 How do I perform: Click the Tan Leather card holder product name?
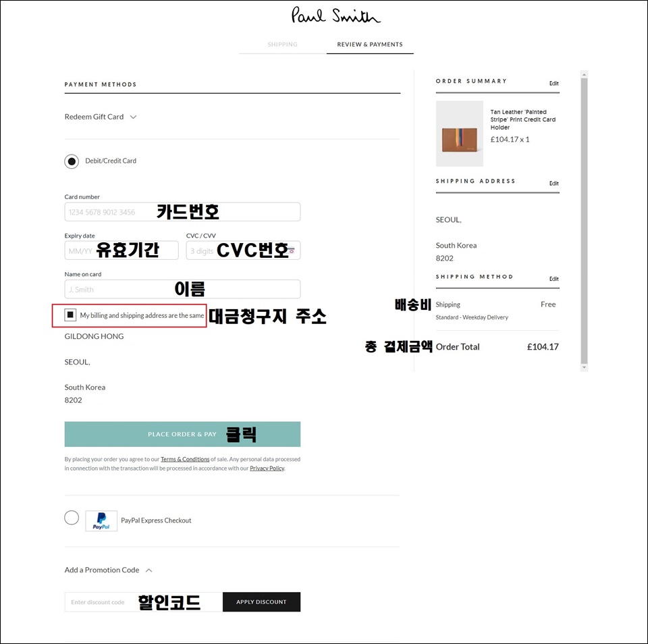pos(522,119)
